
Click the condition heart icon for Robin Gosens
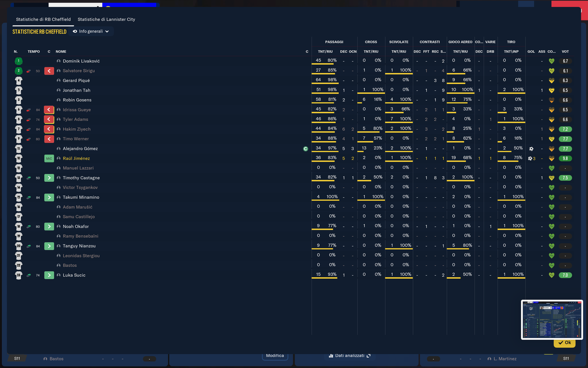[x=552, y=100]
